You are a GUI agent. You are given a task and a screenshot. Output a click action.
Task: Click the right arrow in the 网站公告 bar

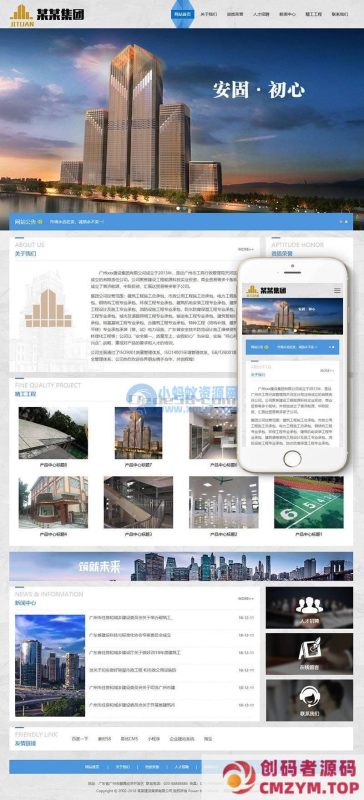tap(347, 222)
